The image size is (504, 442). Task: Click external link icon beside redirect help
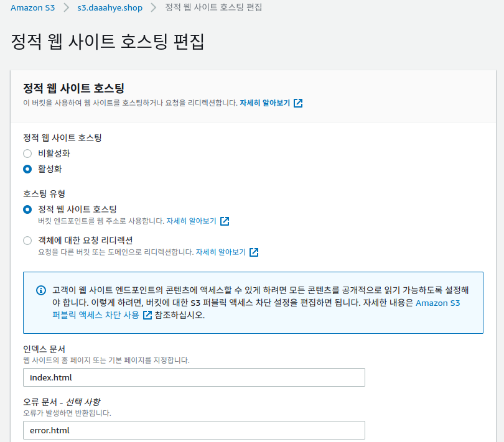click(x=254, y=252)
